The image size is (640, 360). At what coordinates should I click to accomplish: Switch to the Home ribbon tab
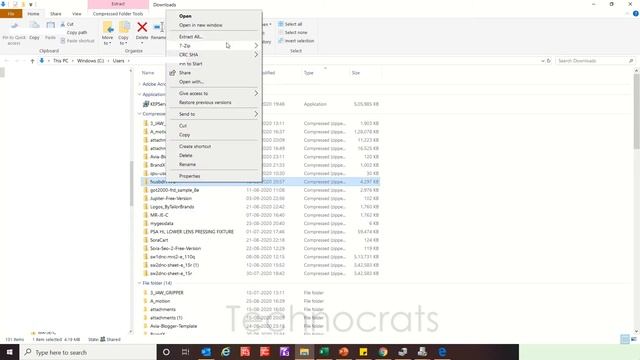33,14
